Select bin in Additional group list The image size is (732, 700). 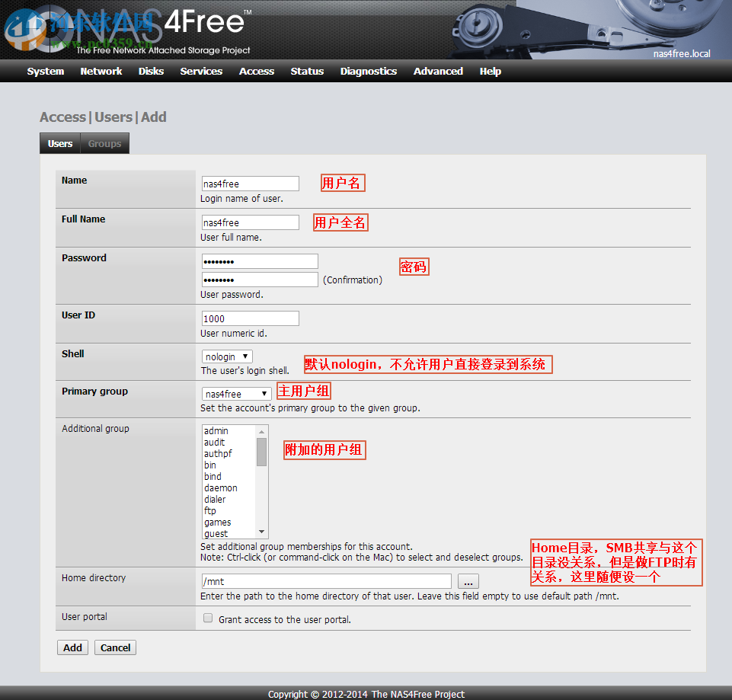[229, 465]
